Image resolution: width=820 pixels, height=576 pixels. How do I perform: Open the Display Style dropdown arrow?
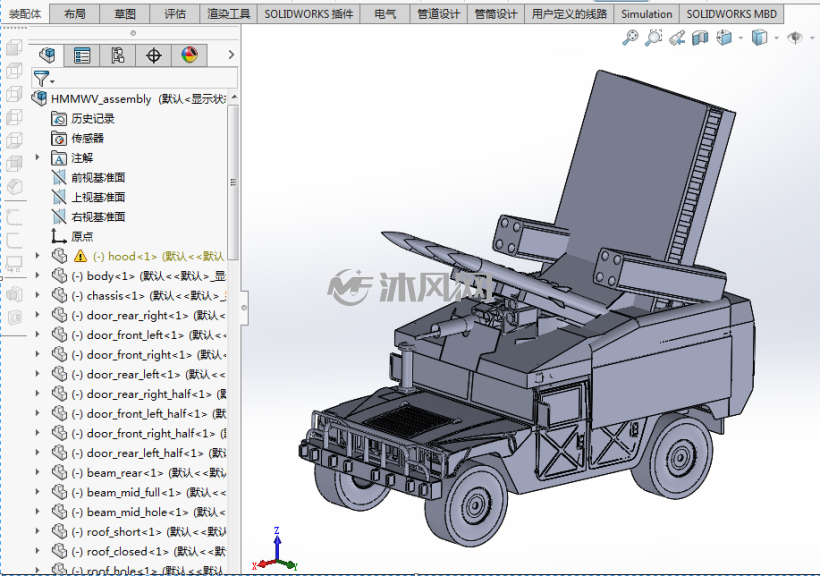point(776,38)
